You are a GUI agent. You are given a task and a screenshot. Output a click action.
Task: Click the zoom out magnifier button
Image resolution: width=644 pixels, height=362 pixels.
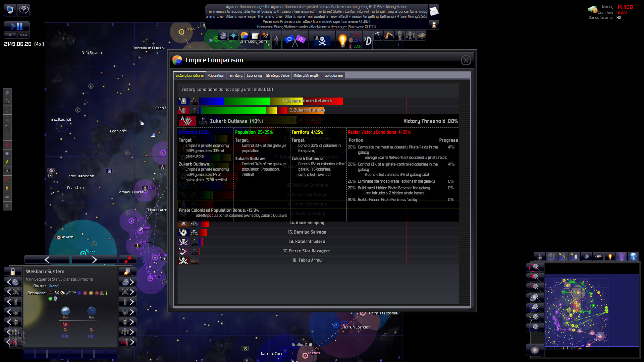click(535, 287)
